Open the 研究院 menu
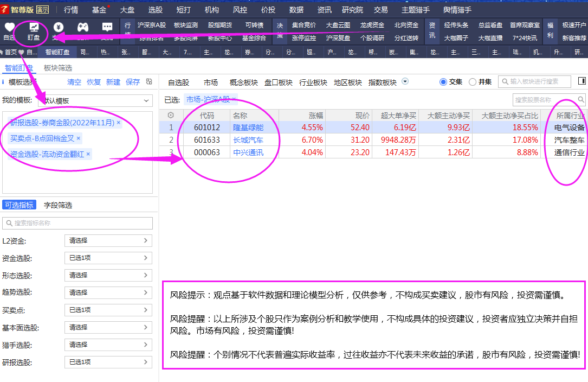This screenshot has height=382, width=588. [352, 10]
